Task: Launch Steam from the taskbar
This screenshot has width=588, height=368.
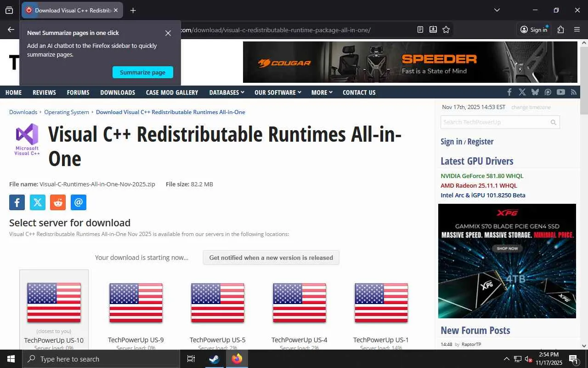Action: tap(214, 359)
